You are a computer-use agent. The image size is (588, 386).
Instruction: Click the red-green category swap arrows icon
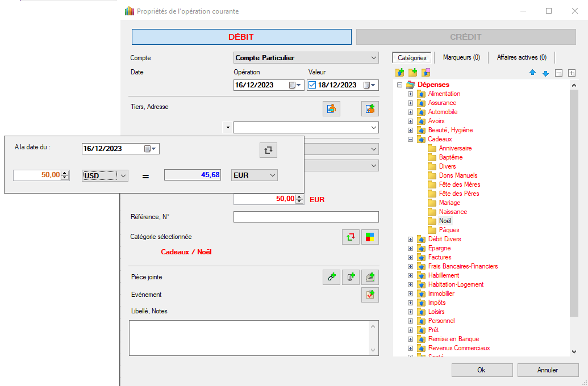pos(351,237)
